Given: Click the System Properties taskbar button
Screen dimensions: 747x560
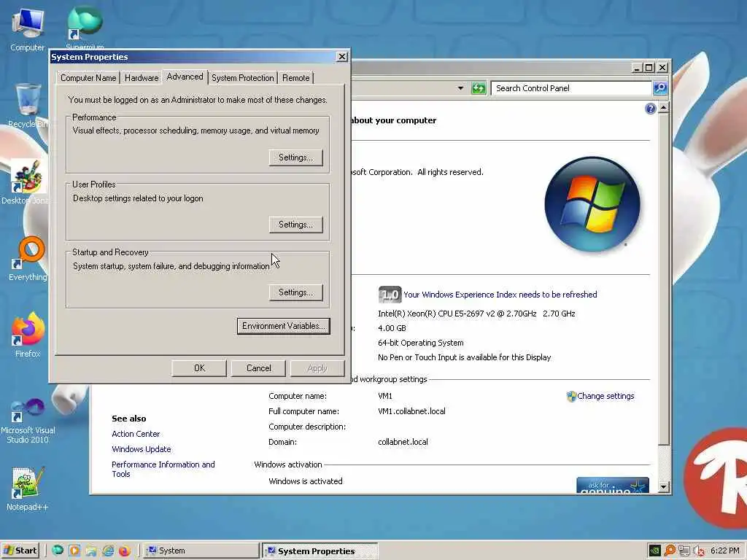Looking at the screenshot, I should (320, 551).
